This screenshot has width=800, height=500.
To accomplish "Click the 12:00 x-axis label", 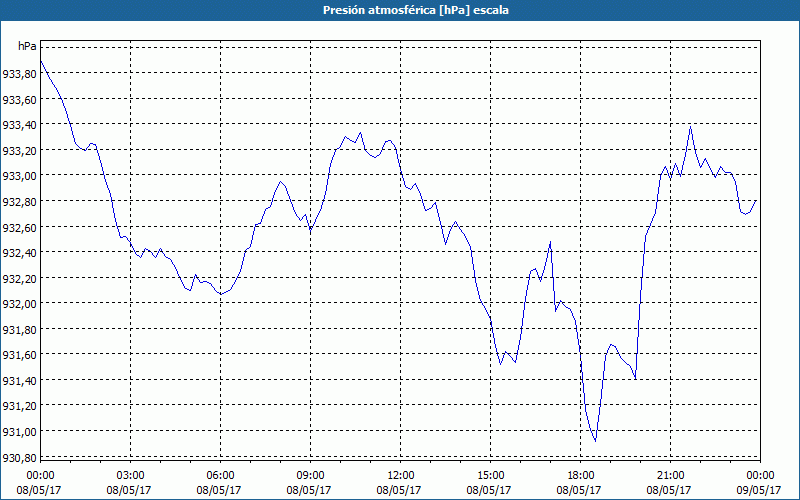I will (x=401, y=476).
